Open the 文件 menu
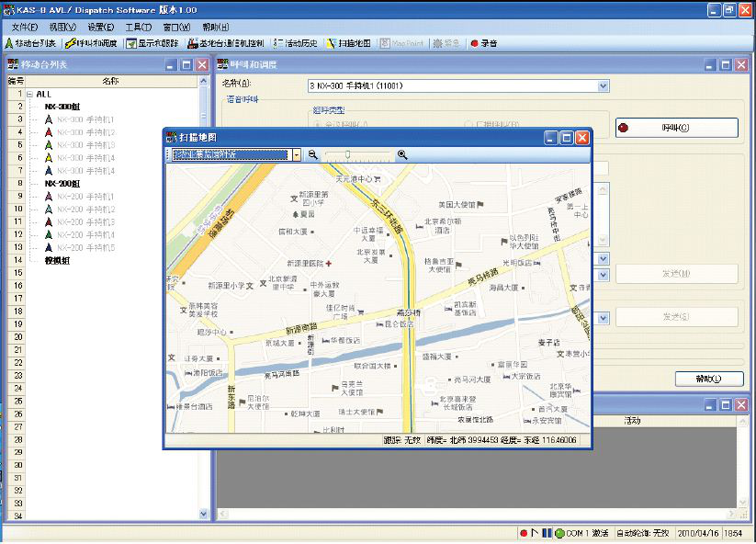The height and width of the screenshot is (544, 756). (x=25, y=27)
